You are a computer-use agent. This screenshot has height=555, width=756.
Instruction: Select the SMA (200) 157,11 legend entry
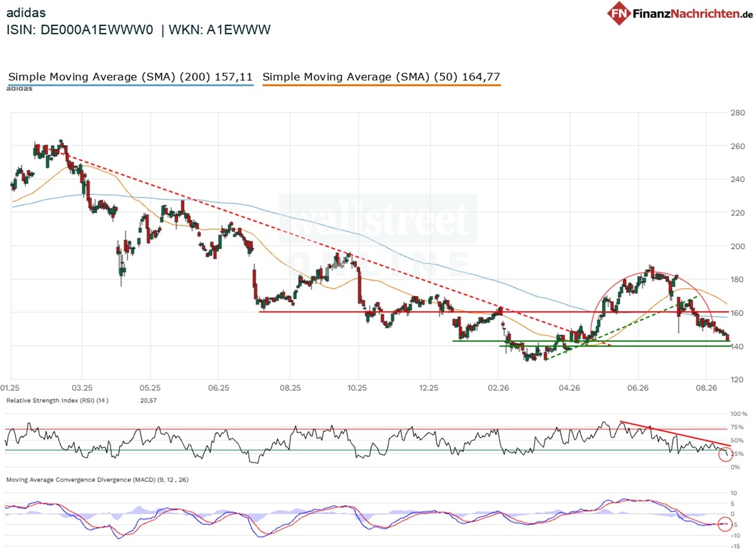(x=131, y=77)
